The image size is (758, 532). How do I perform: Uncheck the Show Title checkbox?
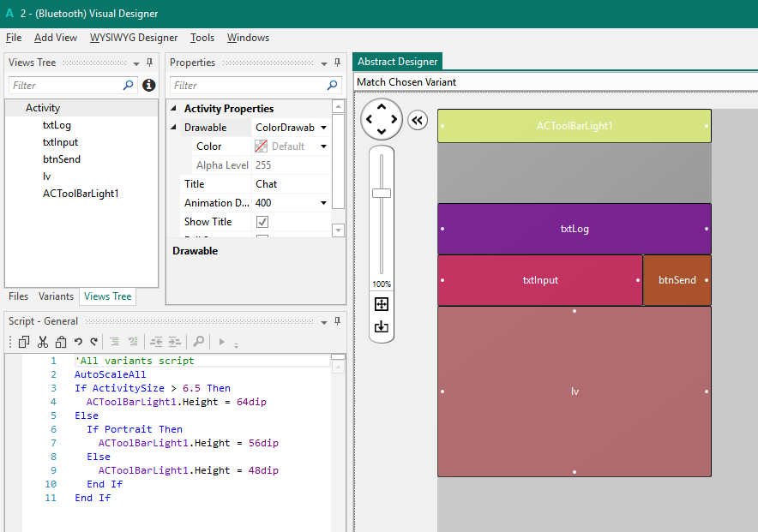(x=262, y=222)
